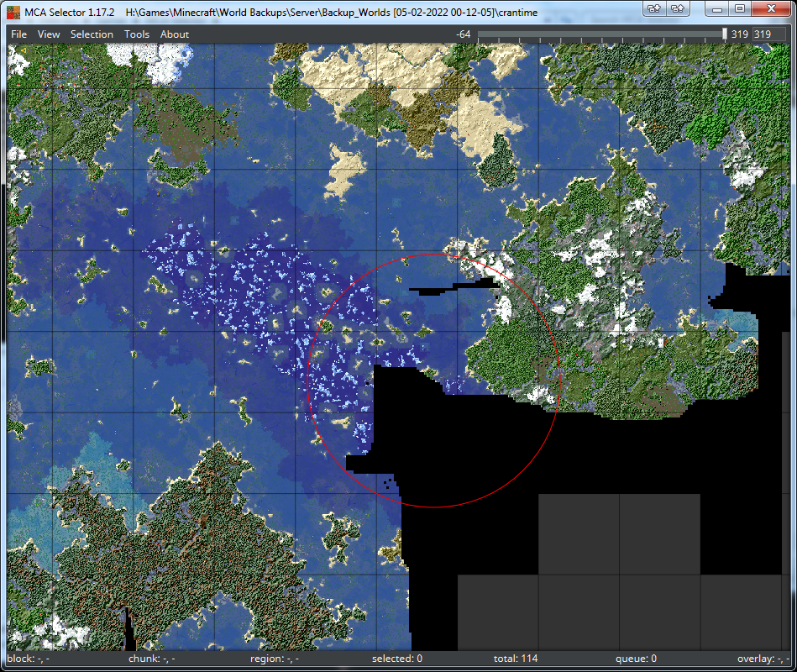Click the 'chunk' coordinates status label

coord(151,659)
